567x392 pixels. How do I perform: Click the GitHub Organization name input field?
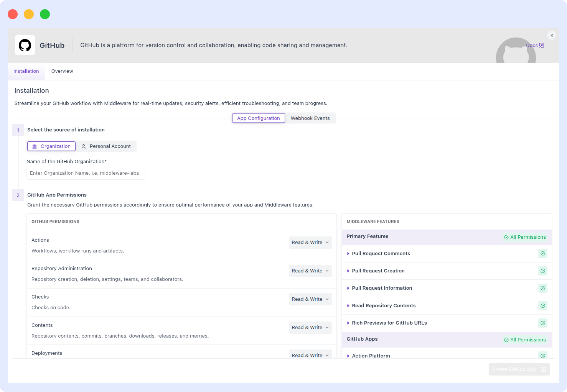86,173
